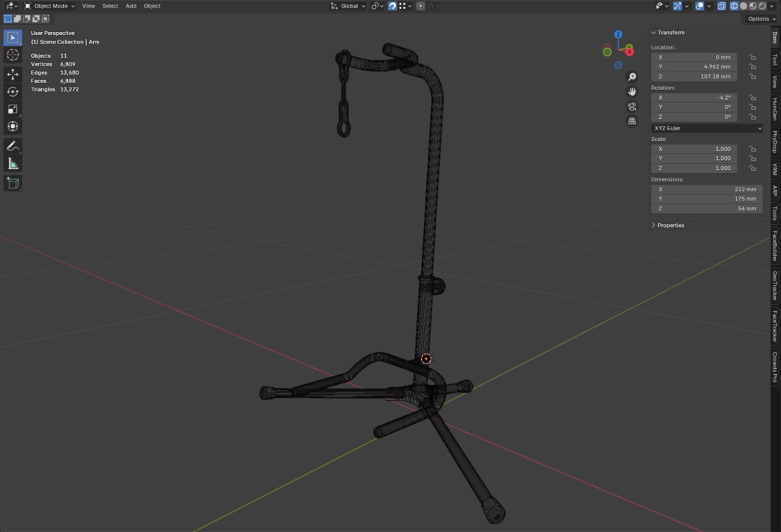The width and height of the screenshot is (781, 532).
Task: Switch between perspective and orthographic grid button
Action: click(632, 121)
